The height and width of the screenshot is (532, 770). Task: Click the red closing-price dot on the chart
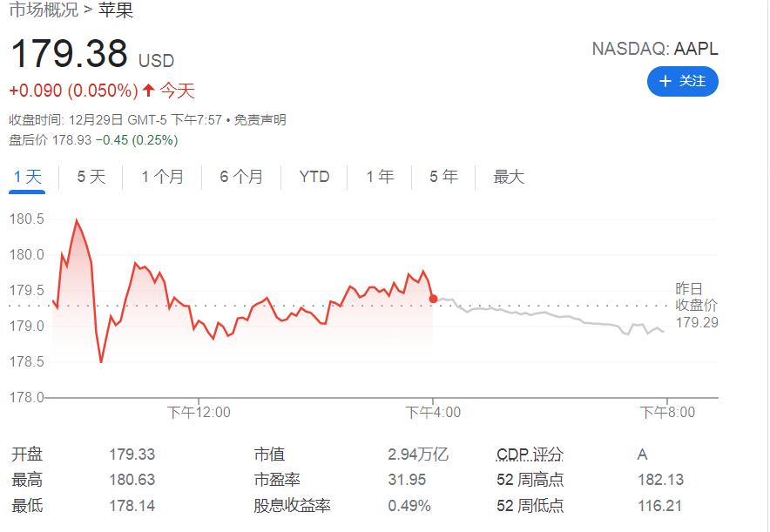[x=433, y=299]
